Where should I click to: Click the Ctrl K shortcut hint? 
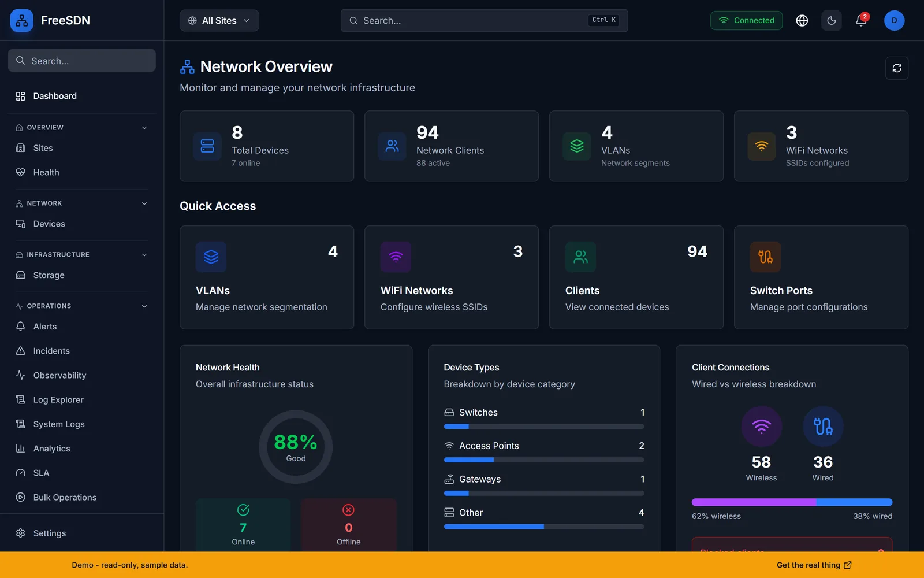604,20
